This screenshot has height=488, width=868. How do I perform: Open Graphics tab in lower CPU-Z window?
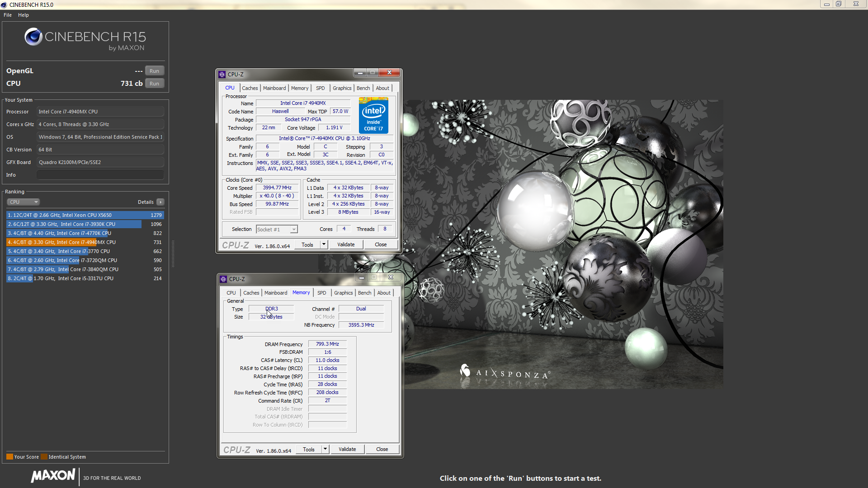344,293
